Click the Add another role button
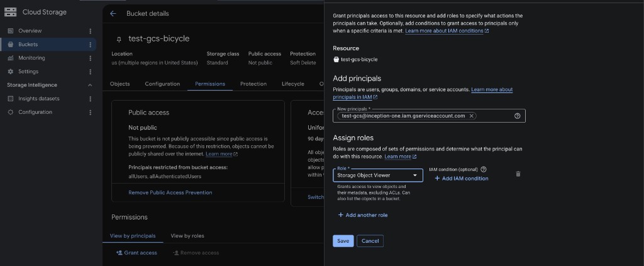This screenshot has height=266, width=644. pos(363,215)
